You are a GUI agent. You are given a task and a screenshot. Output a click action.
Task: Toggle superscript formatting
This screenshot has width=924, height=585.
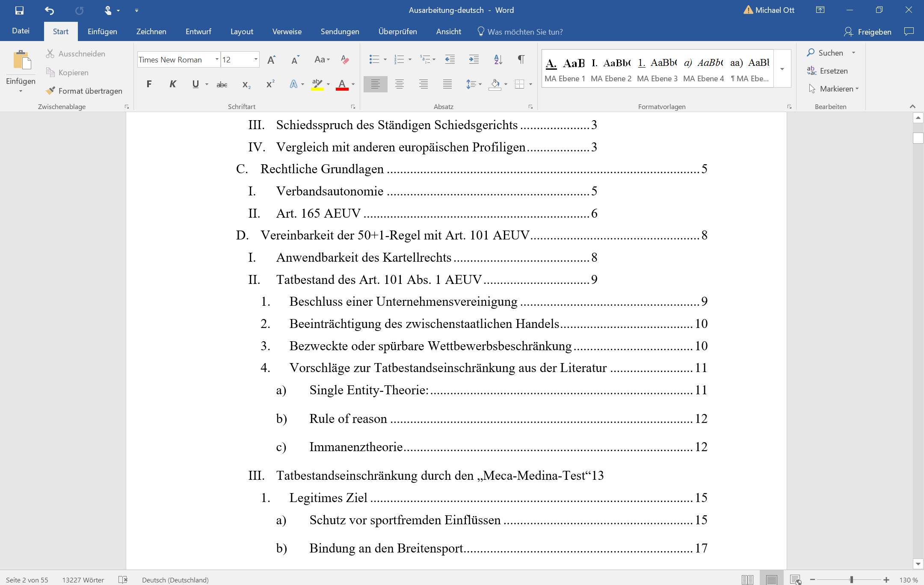[269, 84]
